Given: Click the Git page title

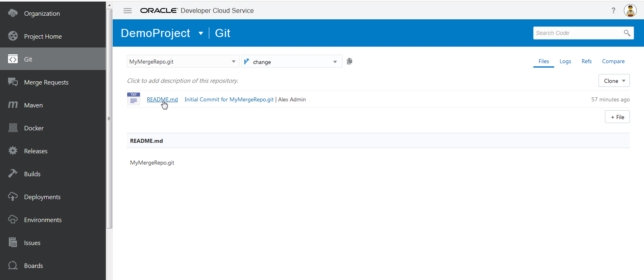Looking at the screenshot, I should pos(223,33).
